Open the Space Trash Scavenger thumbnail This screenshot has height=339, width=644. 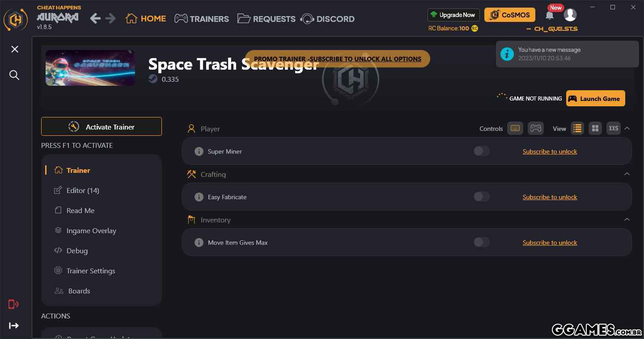tap(90, 68)
